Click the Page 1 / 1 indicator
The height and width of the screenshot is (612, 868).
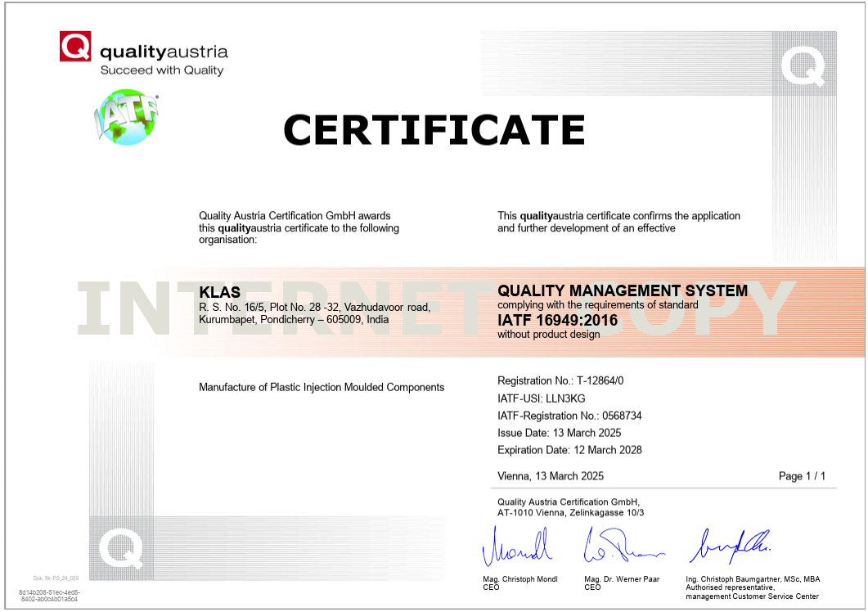pos(801,476)
